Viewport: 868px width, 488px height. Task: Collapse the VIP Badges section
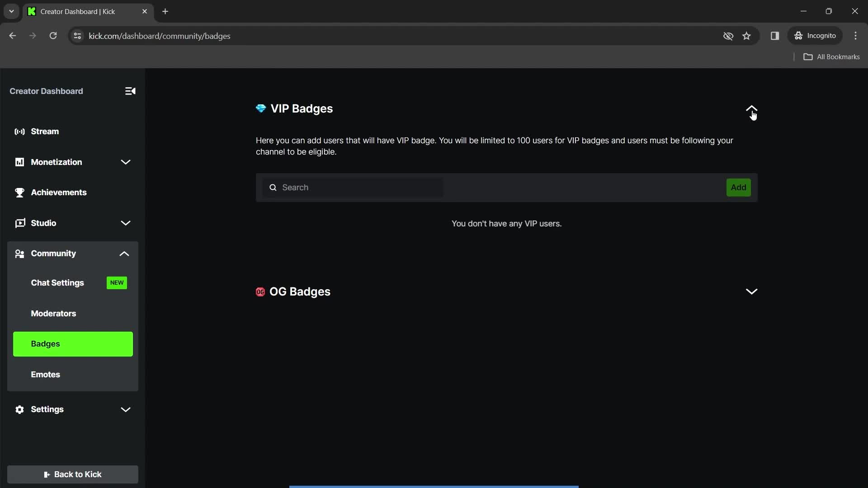pyautogui.click(x=752, y=110)
